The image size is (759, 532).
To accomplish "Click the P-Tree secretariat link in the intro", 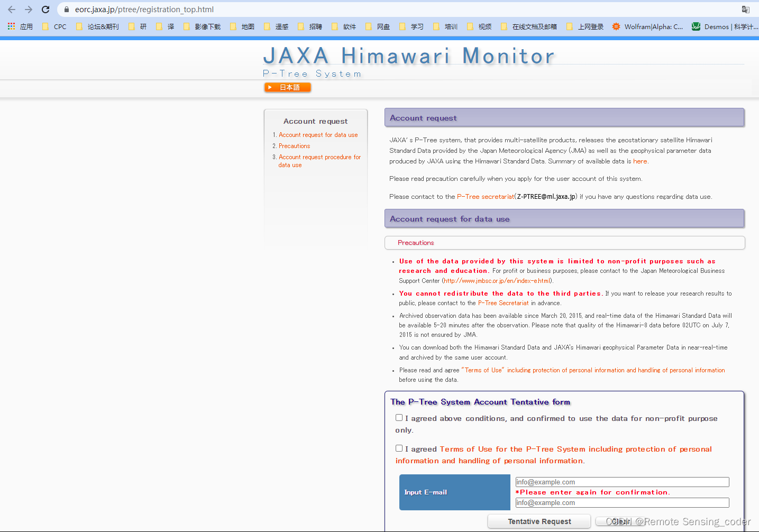I will [486, 197].
